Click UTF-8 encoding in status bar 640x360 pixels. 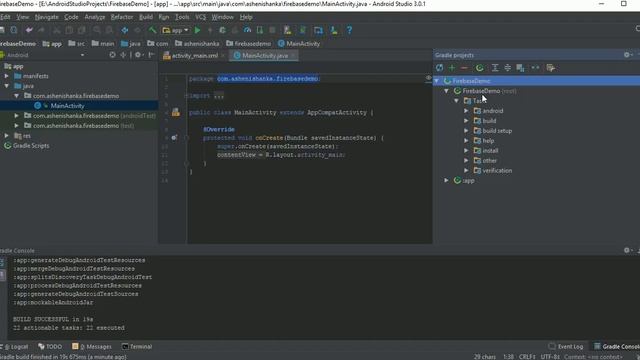pyautogui.click(x=550, y=357)
